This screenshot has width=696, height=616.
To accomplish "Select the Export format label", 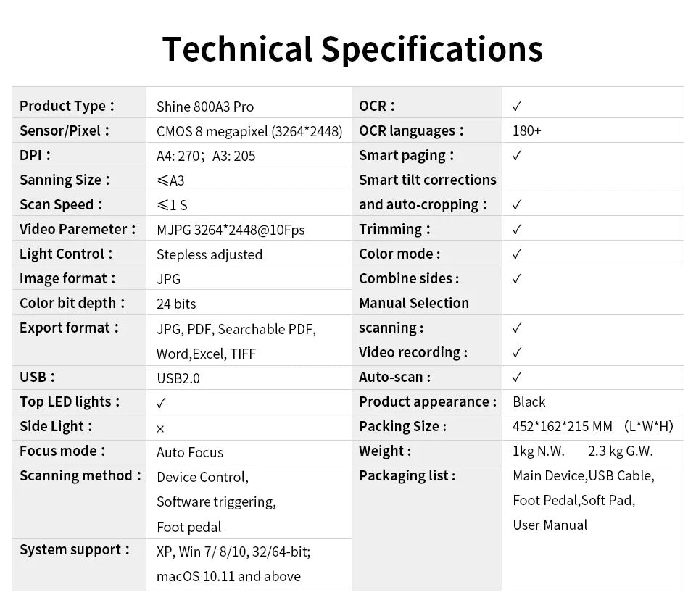I will [68, 328].
